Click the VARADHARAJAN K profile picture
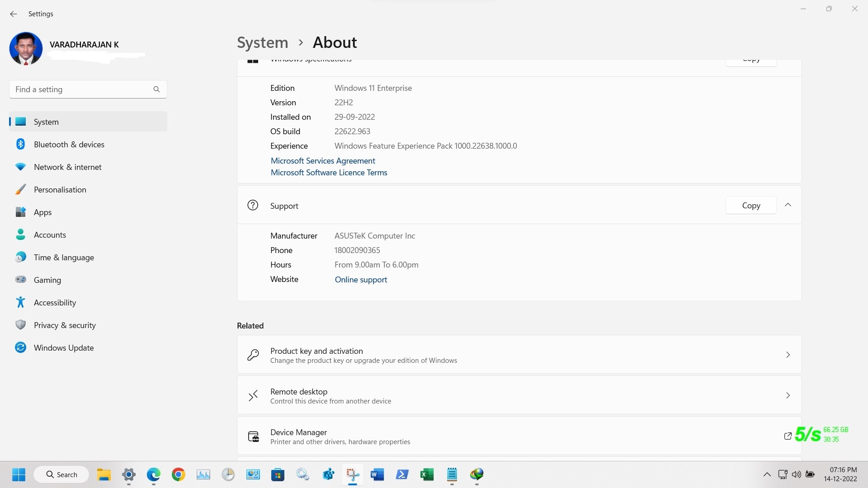 [x=26, y=48]
